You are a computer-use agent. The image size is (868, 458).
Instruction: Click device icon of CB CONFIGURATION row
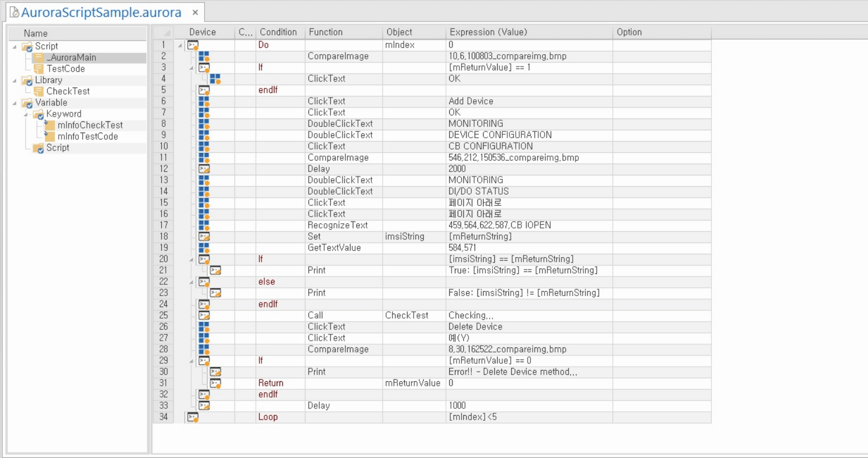(x=204, y=147)
